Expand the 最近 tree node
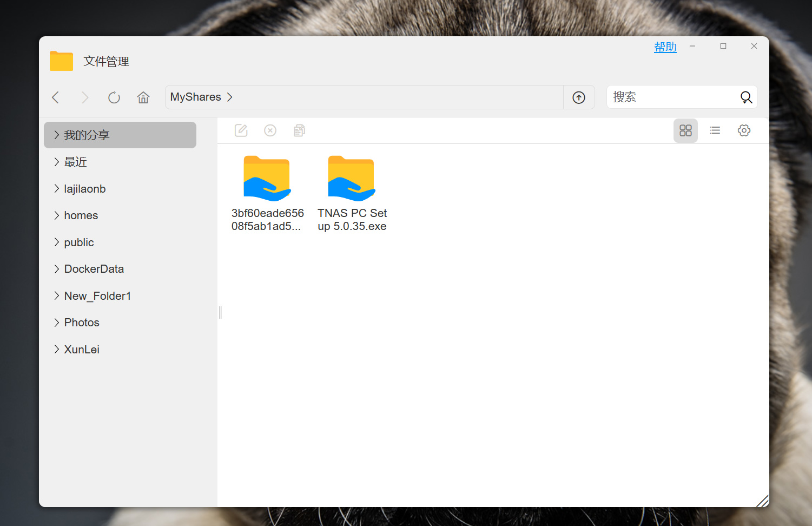This screenshot has width=812, height=526. tap(56, 162)
